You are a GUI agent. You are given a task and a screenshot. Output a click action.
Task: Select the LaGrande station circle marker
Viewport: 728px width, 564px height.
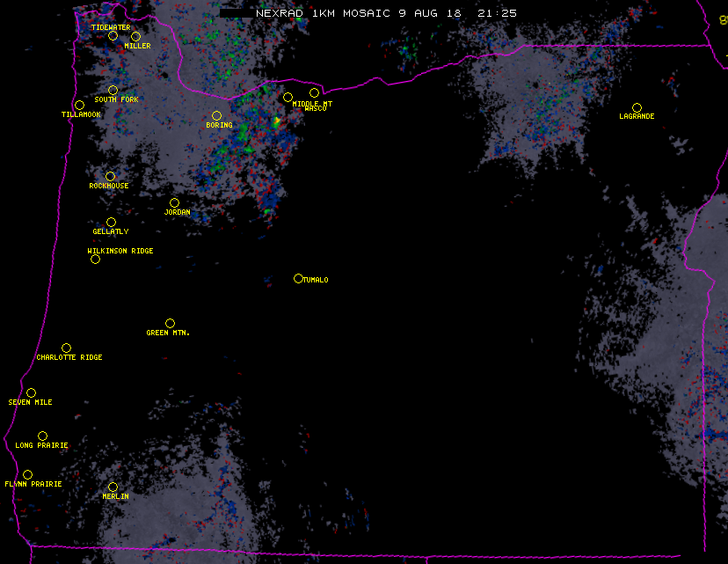click(x=637, y=107)
